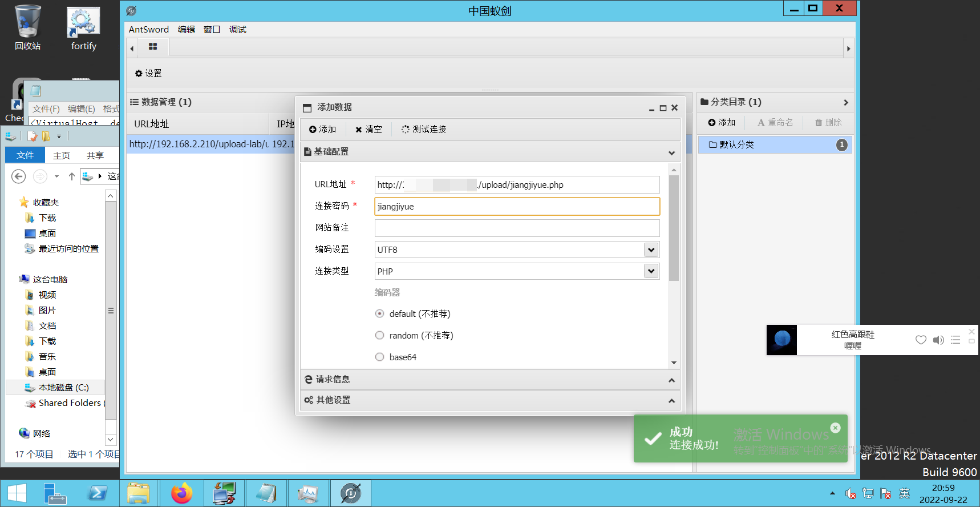Open the encoding settings UTF8 dropdown
980x507 pixels.
651,250
